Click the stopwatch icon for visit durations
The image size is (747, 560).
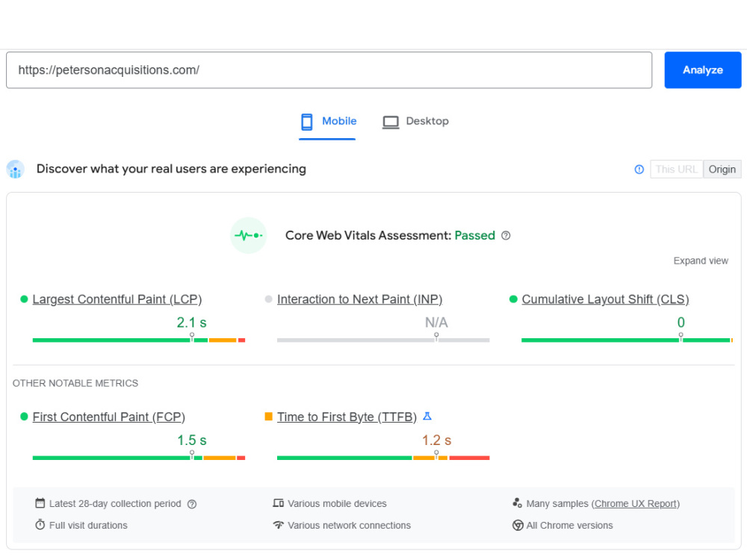(40, 525)
